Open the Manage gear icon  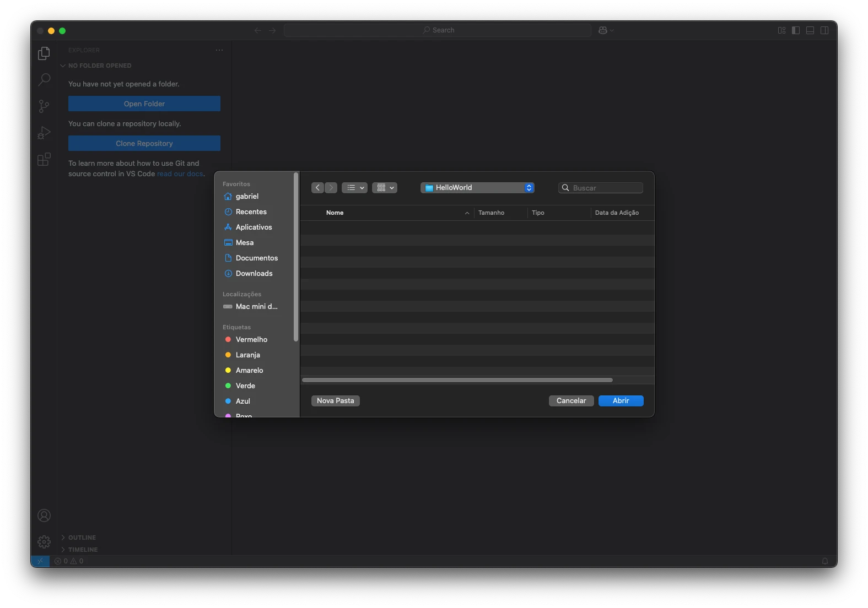point(44,541)
